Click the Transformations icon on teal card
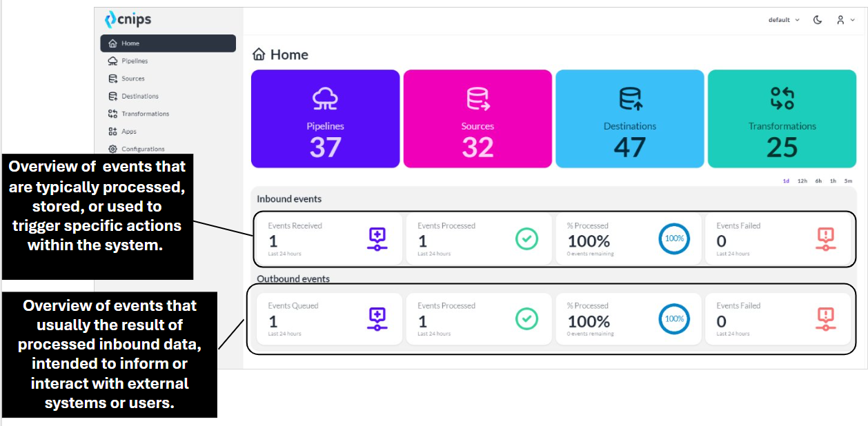Viewport: 868px width, 426px height. point(782,99)
